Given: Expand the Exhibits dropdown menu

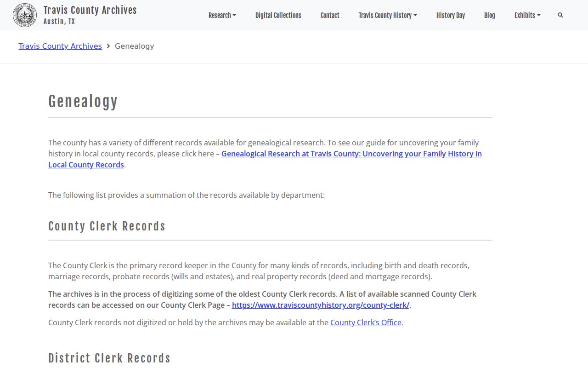Looking at the screenshot, I should (x=527, y=15).
